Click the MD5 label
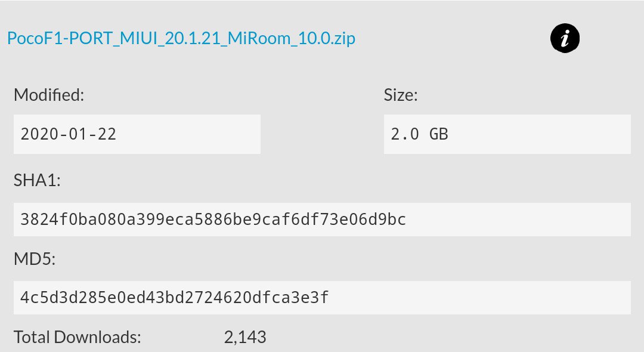 click(x=35, y=259)
